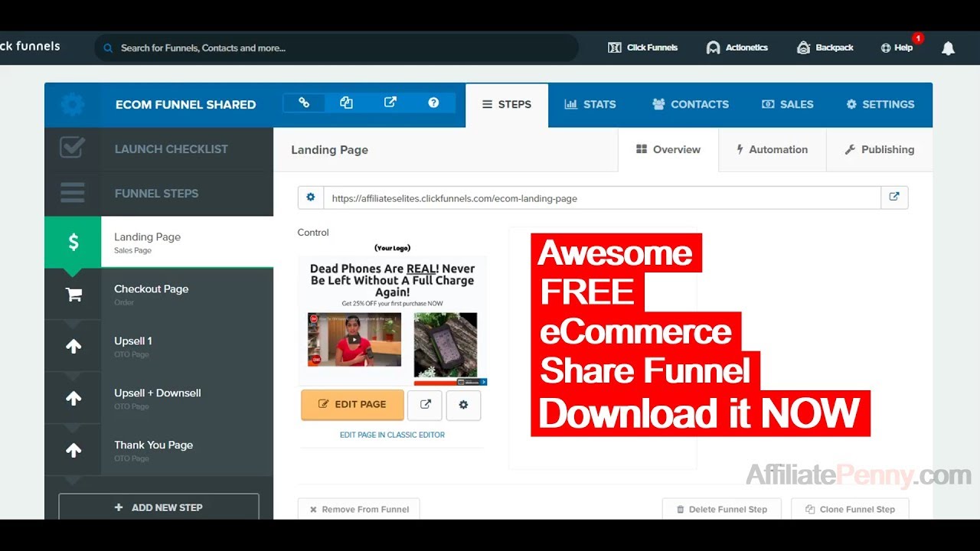The width and height of the screenshot is (980, 551).
Task: Open the Backpack menu
Action: (825, 47)
